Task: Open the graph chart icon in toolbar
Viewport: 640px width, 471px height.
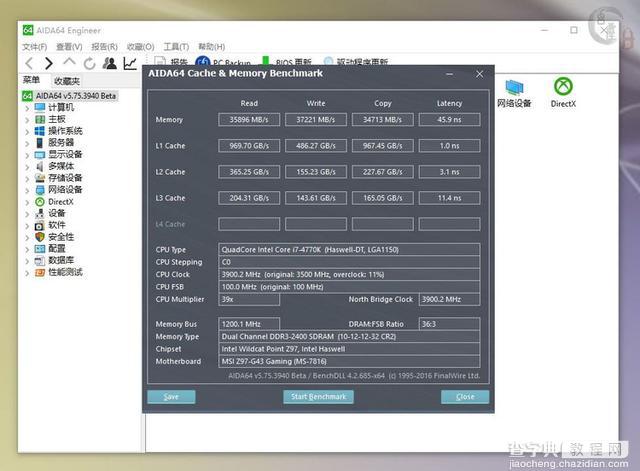Action: point(130,63)
